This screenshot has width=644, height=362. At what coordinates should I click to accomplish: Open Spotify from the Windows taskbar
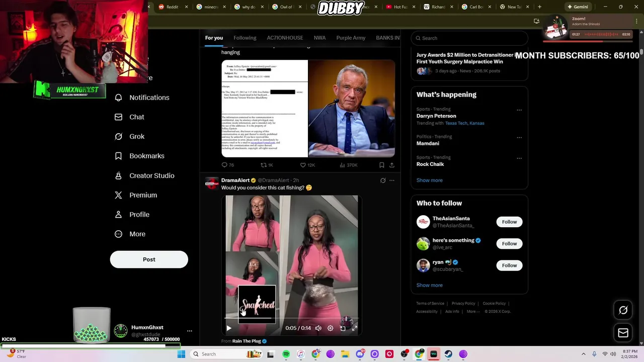pyautogui.click(x=286, y=354)
